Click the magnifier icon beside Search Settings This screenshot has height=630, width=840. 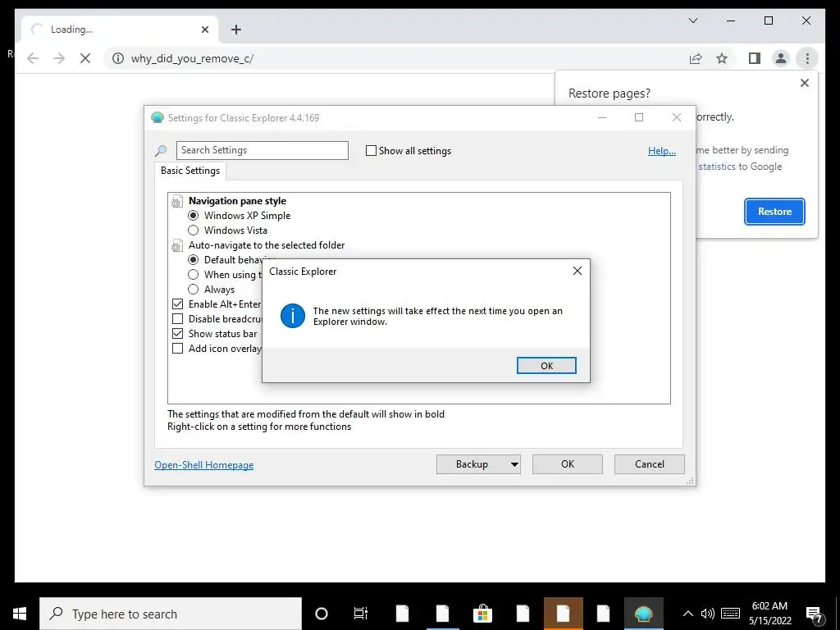(161, 151)
